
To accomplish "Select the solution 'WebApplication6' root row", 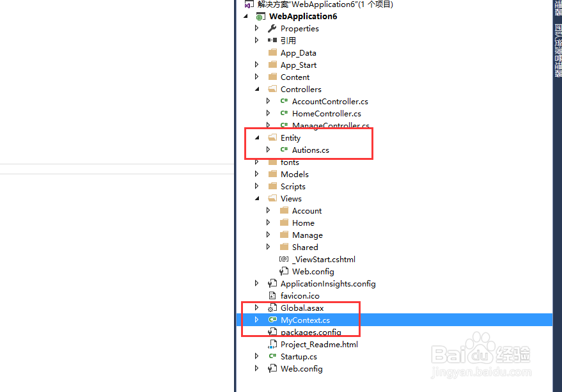I will 325,4.
